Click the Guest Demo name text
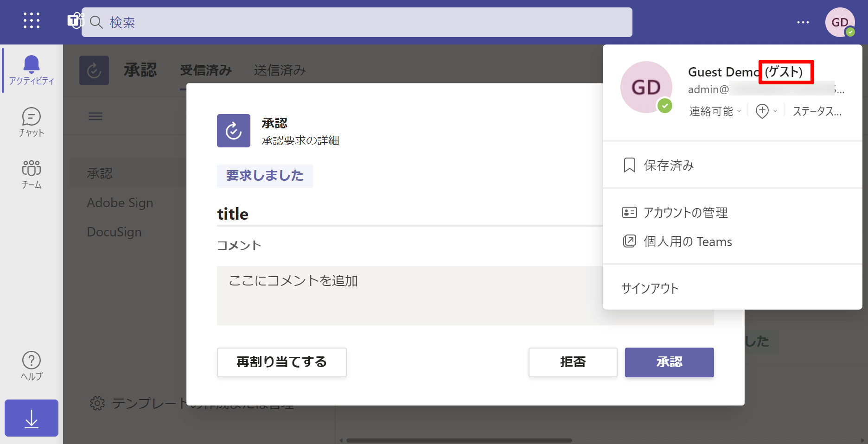This screenshot has height=444, width=868. coord(723,72)
